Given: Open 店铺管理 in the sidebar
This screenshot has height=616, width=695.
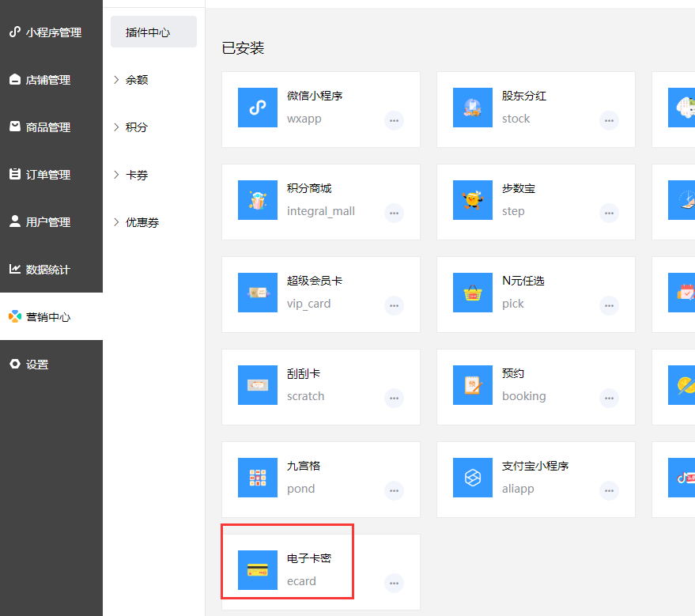Looking at the screenshot, I should coord(47,80).
